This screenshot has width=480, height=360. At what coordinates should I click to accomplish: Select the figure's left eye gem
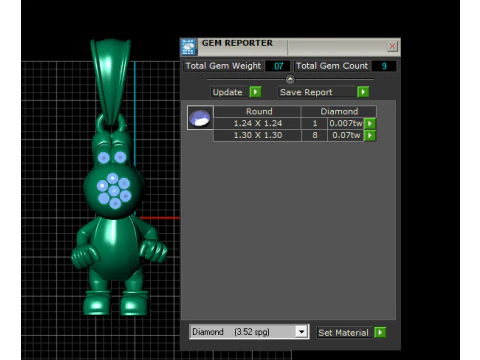pos(104,157)
